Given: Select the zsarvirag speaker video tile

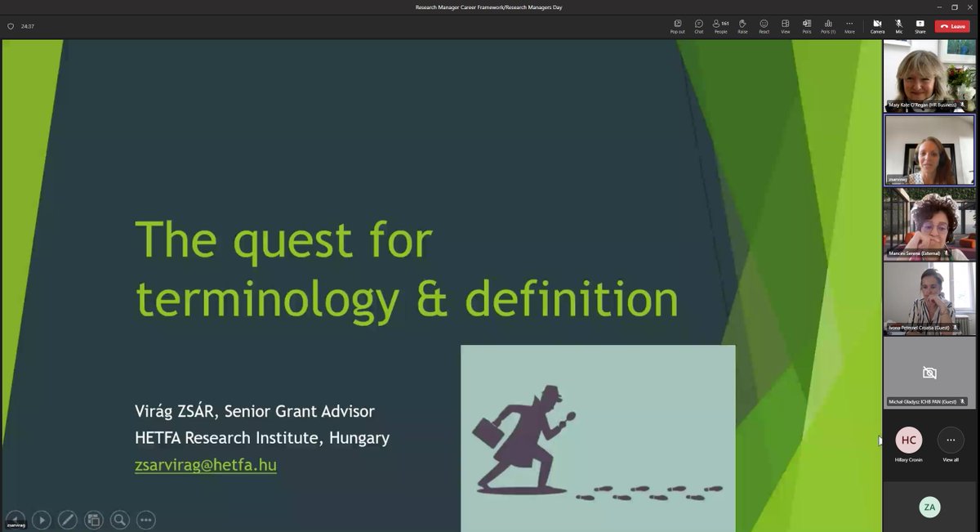Looking at the screenshot, I should [x=929, y=150].
